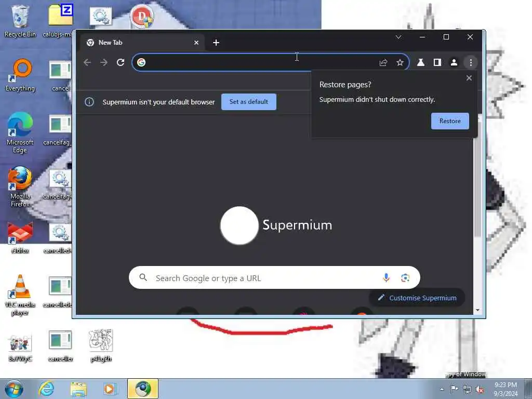Image resolution: width=532 pixels, height=399 pixels.
Task: Open the three-dot Supermium menu
Action: click(x=471, y=62)
